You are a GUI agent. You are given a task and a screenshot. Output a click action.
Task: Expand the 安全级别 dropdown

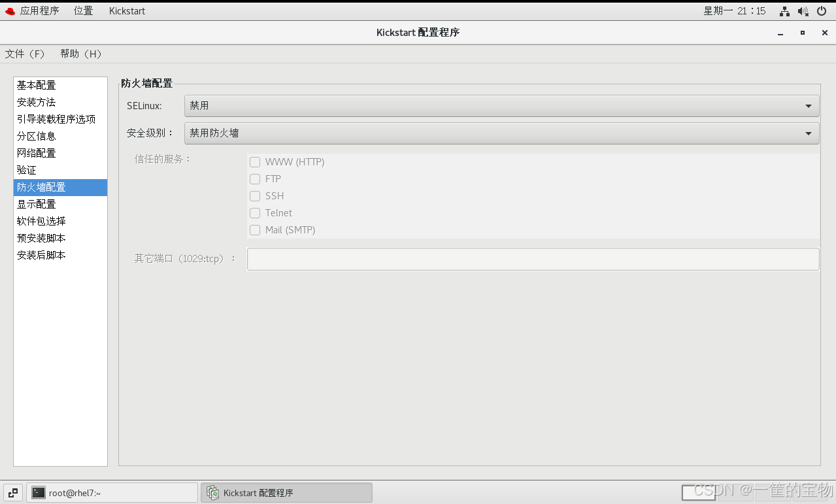[x=501, y=133]
